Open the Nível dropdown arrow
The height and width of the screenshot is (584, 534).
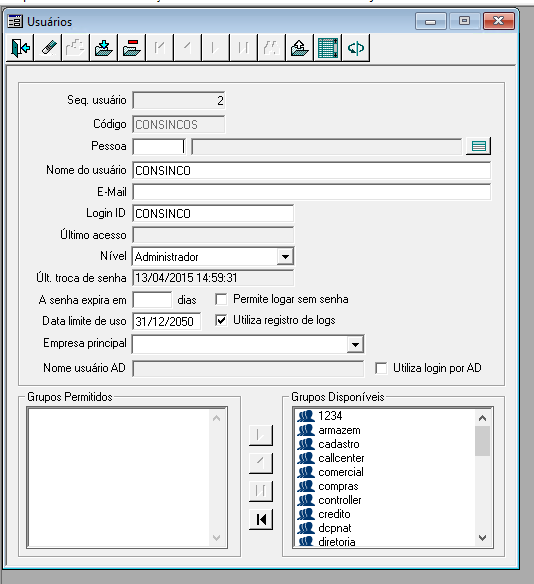[x=285, y=257]
